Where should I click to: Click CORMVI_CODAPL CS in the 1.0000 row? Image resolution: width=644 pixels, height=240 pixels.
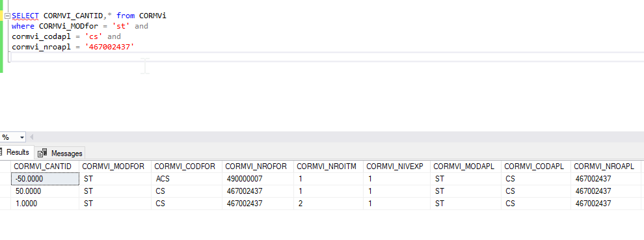tap(535, 204)
